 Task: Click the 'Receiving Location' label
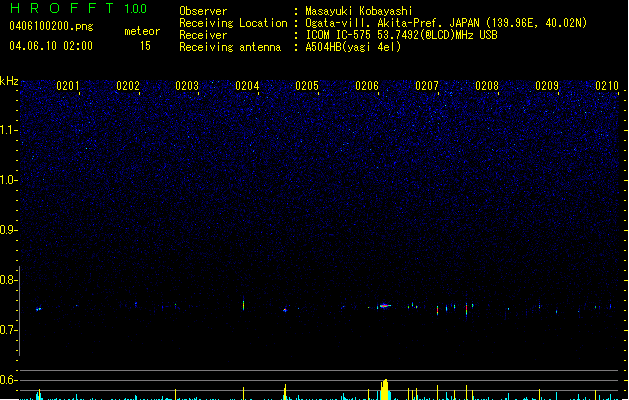(x=233, y=23)
